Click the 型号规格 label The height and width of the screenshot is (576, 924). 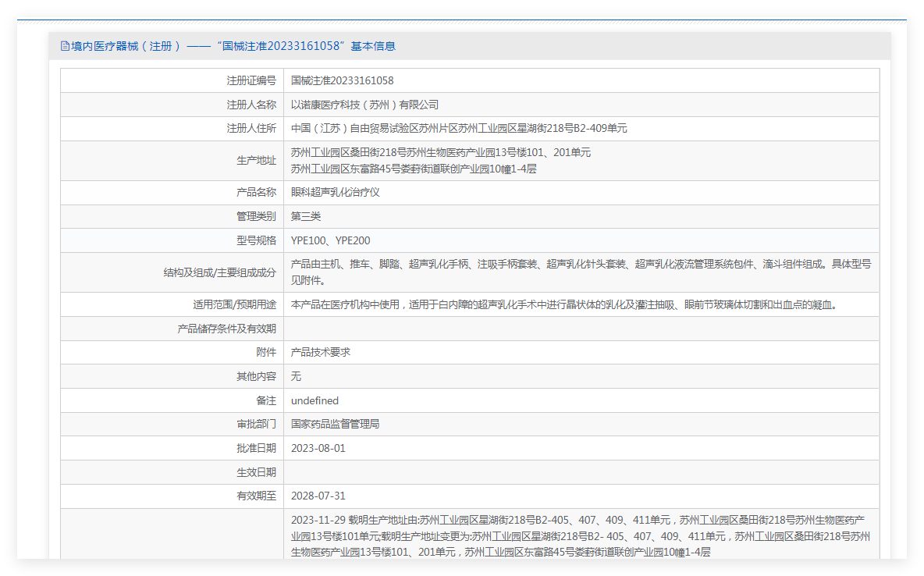256,240
